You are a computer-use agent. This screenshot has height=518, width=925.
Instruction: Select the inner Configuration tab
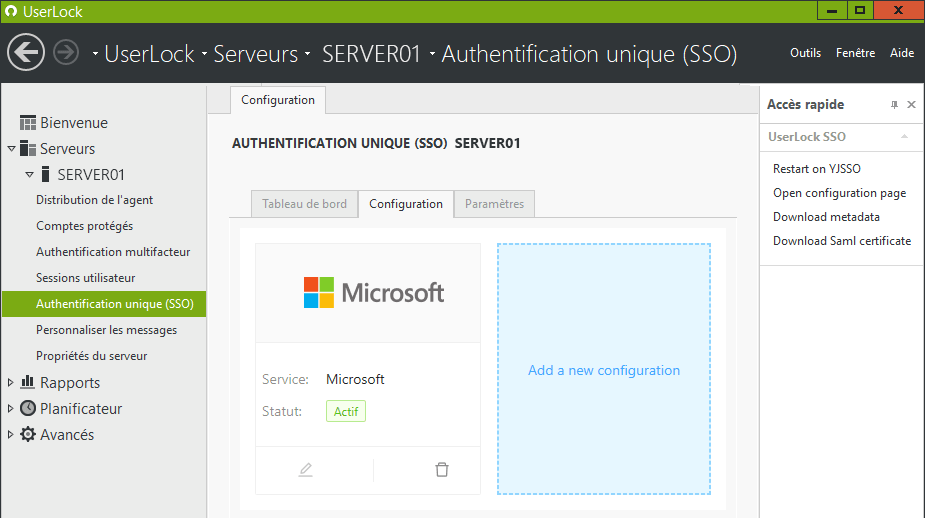tap(406, 204)
